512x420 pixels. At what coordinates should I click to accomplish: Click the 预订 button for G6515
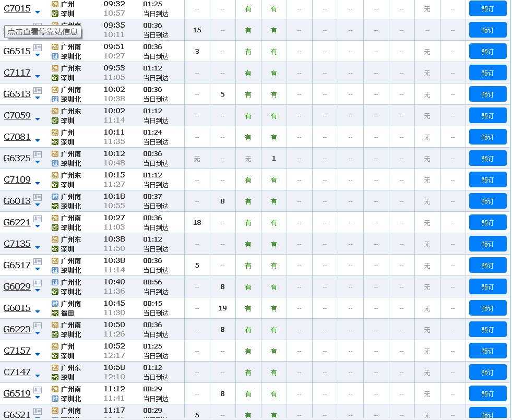[x=487, y=51]
